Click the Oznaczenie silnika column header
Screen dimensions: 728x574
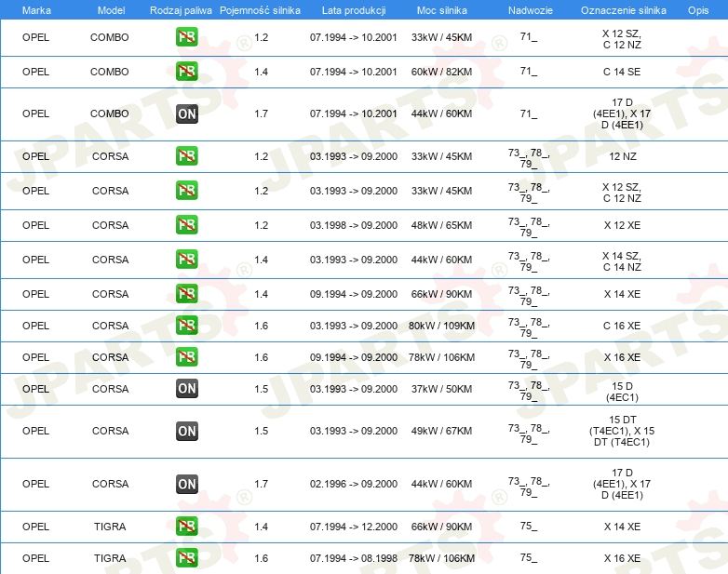point(624,10)
